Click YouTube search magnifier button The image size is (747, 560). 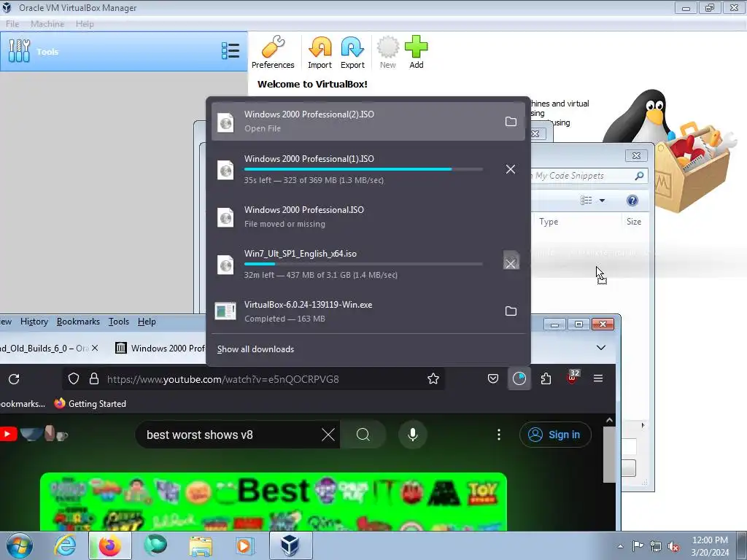[x=363, y=435]
